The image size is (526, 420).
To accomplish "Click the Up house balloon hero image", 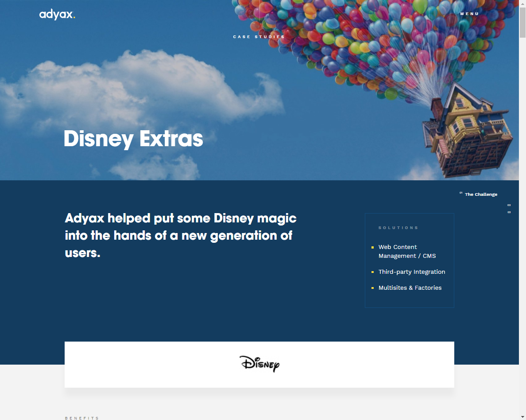I will tap(259, 90).
